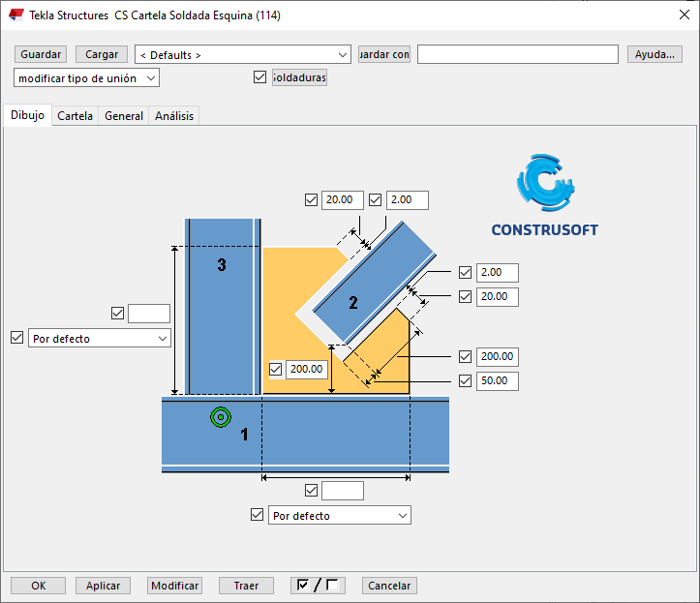Click the Construsoft logo
This screenshot has height=603, width=700.
pos(544,196)
